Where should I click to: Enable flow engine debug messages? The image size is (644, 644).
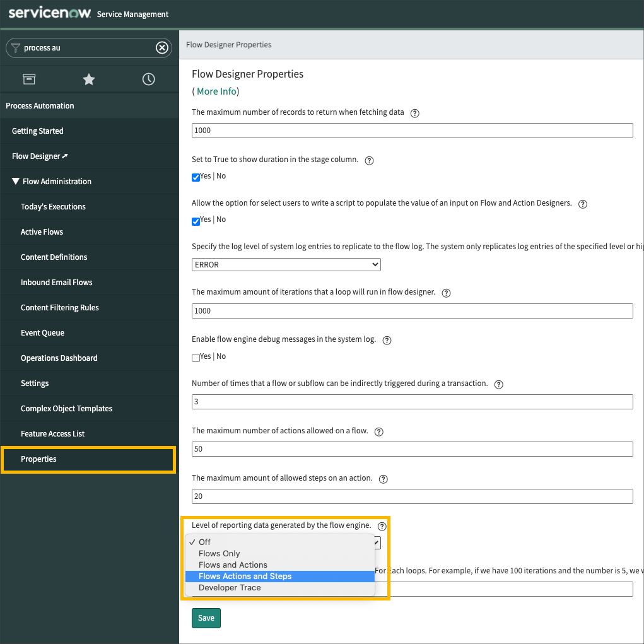(196, 358)
